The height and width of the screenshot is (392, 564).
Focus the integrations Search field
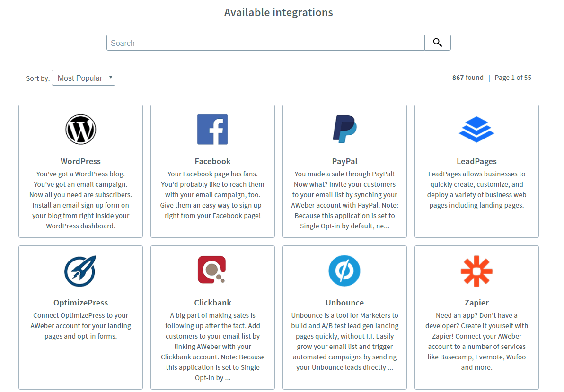tap(265, 43)
